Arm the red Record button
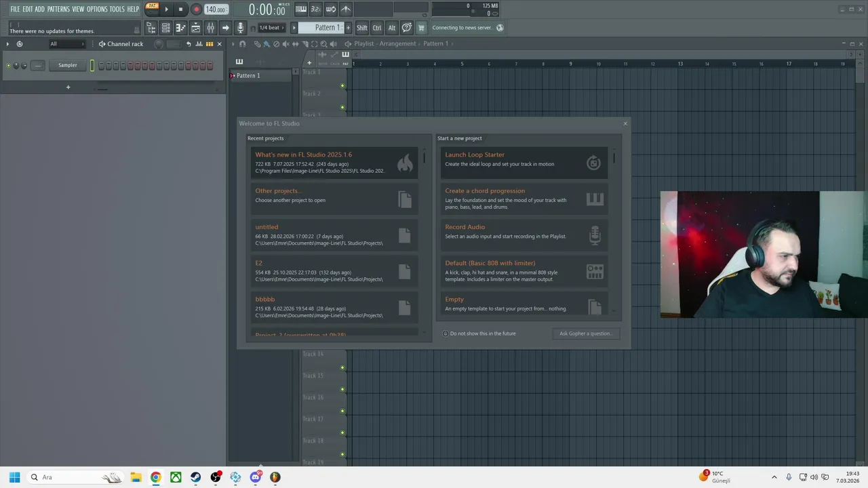Image resolution: width=868 pixels, height=488 pixels. click(x=196, y=9)
